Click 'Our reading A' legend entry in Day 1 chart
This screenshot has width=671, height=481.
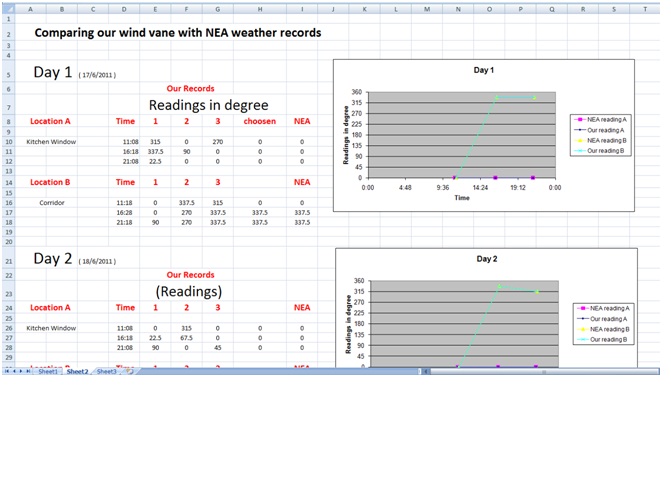coord(600,130)
